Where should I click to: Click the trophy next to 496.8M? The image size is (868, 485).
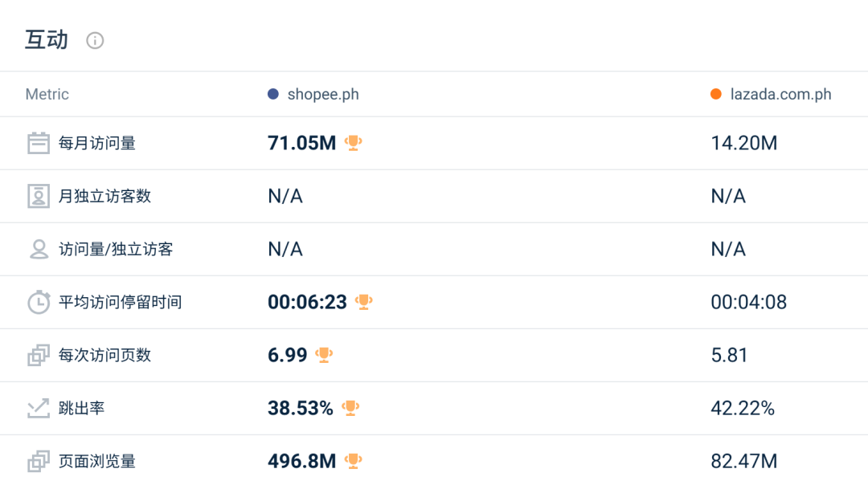pyautogui.click(x=353, y=461)
